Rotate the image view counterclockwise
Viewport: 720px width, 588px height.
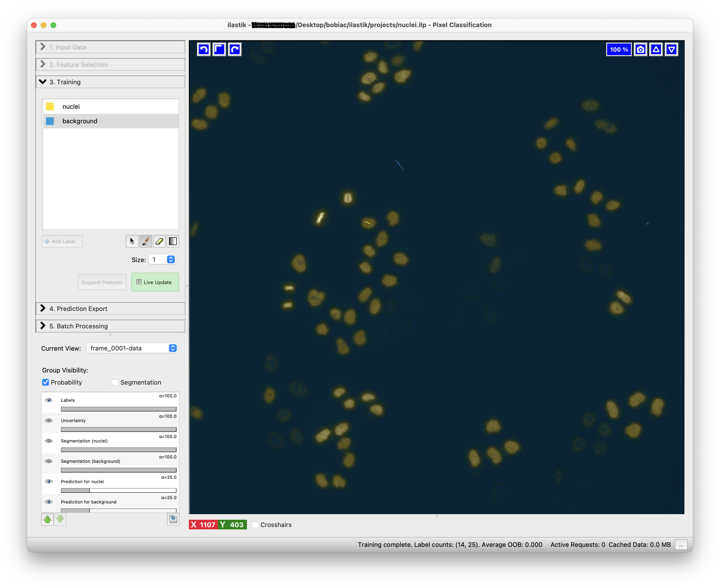[204, 49]
